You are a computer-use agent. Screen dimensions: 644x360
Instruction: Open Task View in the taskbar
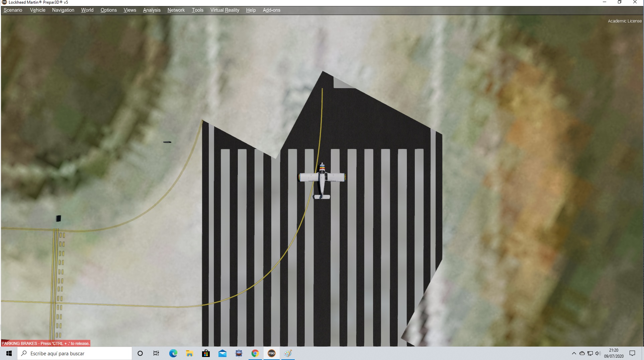156,353
